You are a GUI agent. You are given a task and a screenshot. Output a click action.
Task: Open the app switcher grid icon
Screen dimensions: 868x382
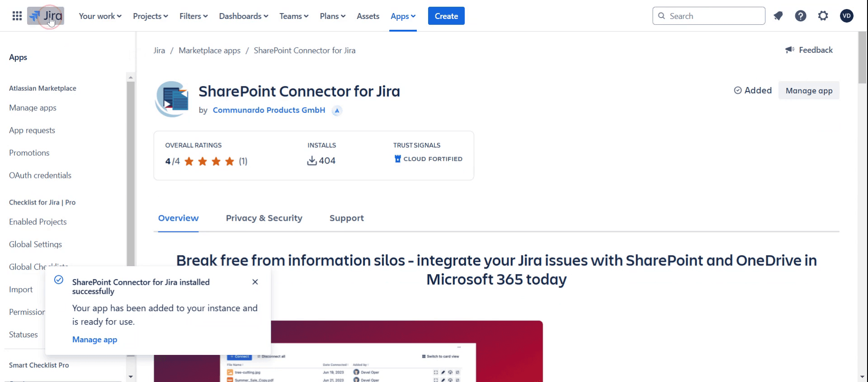click(x=17, y=16)
